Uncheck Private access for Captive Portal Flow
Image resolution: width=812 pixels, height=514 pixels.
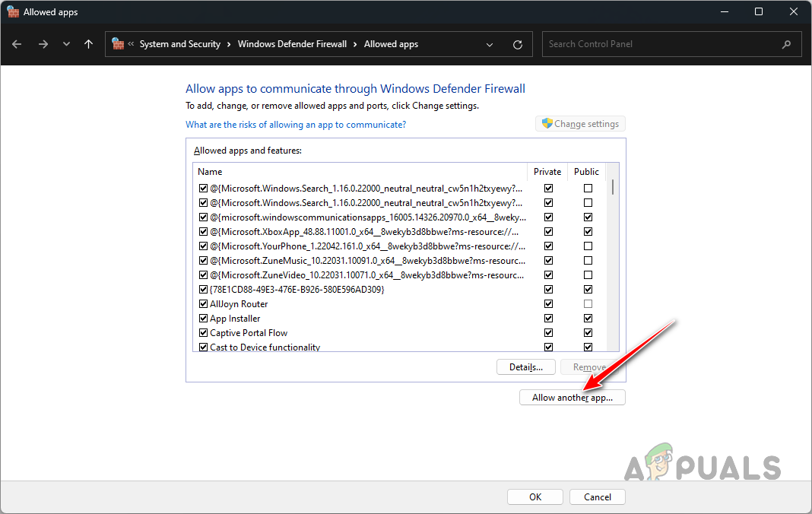pyautogui.click(x=548, y=332)
